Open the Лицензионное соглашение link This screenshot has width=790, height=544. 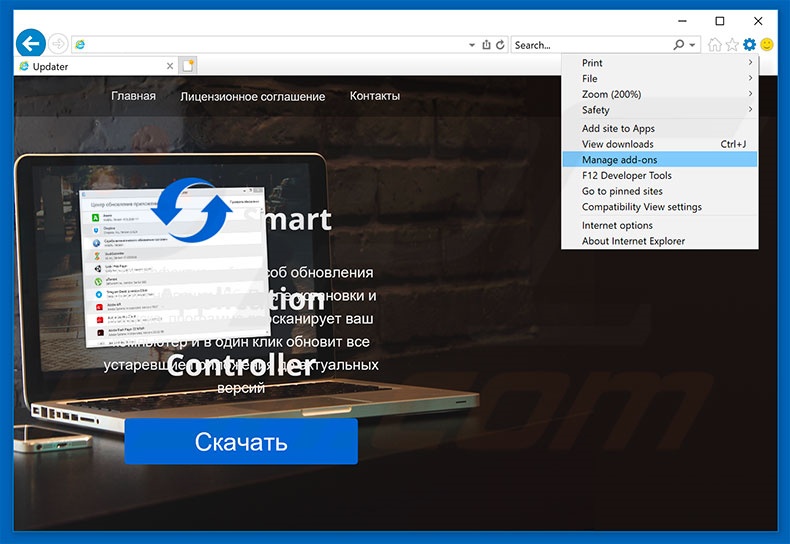tap(252, 97)
